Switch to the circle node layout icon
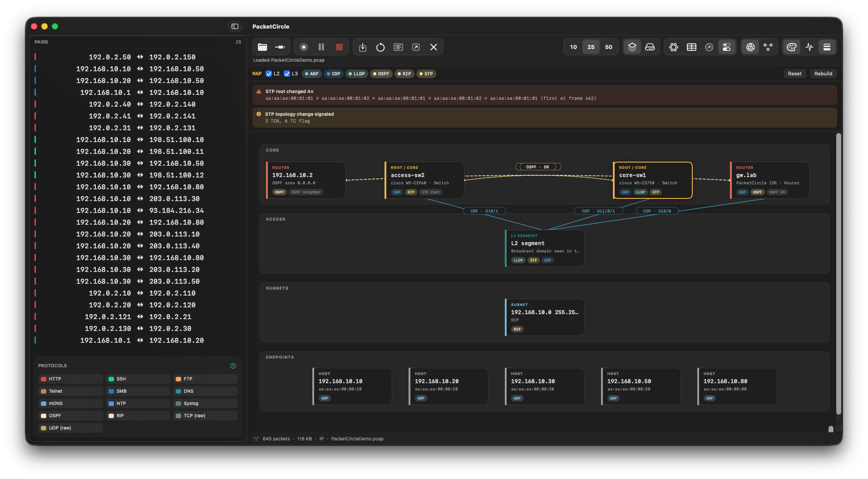Screen dimensions: 868x479 click(x=674, y=47)
